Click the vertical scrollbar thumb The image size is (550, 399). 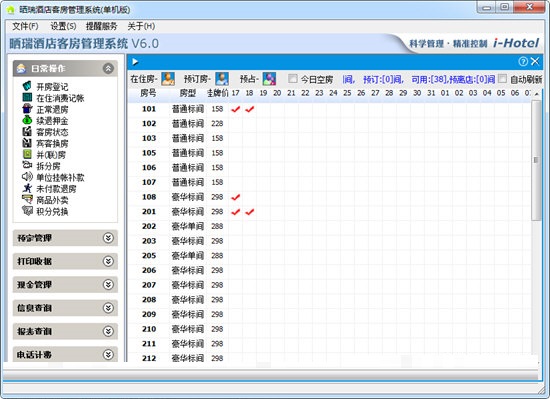coord(536,160)
